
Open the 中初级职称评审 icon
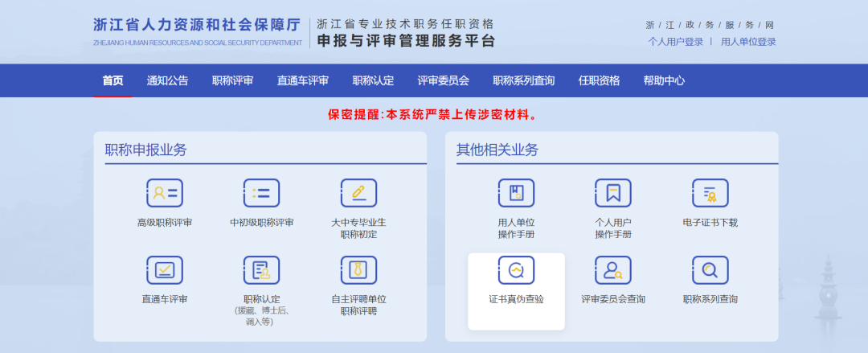261,193
